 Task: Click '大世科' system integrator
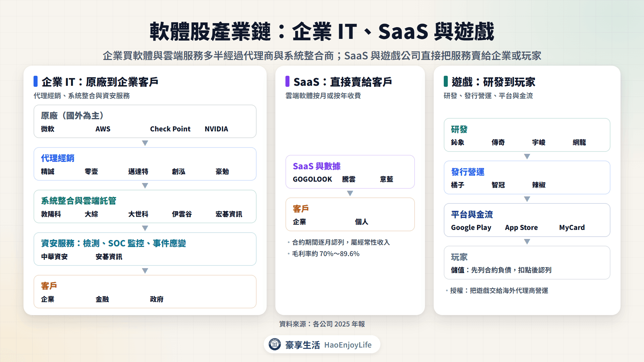pos(138,214)
